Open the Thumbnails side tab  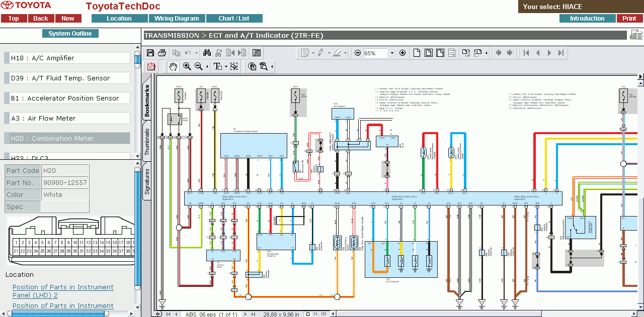tap(147, 141)
